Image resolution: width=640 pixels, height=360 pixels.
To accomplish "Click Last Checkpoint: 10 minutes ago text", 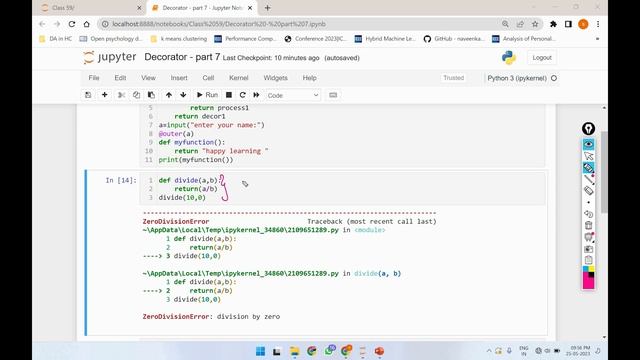I will pyautogui.click(x=271, y=58).
